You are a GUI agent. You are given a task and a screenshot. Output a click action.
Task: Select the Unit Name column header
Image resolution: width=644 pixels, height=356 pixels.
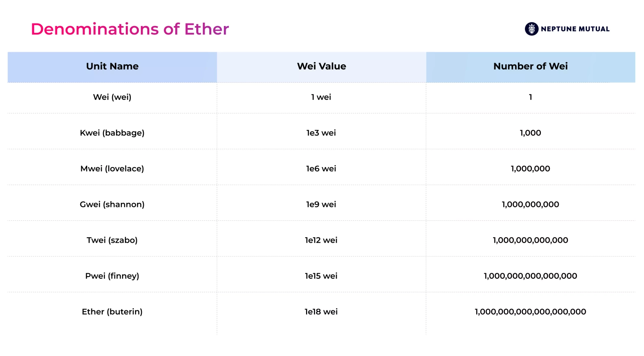click(x=112, y=67)
